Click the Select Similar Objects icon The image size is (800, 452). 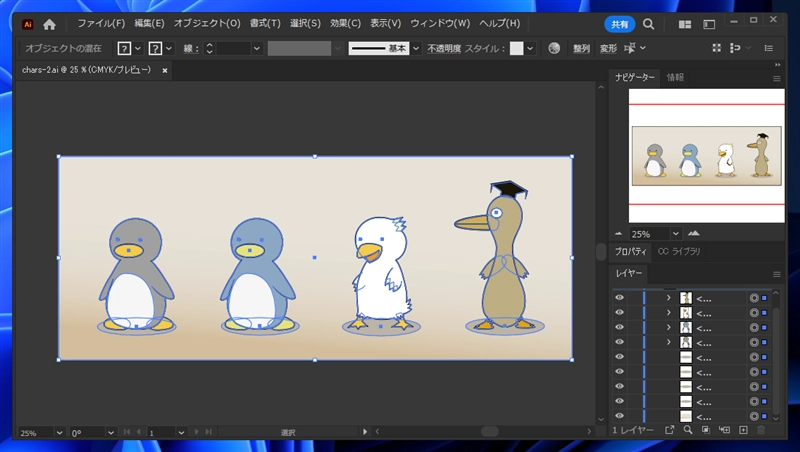(x=630, y=48)
